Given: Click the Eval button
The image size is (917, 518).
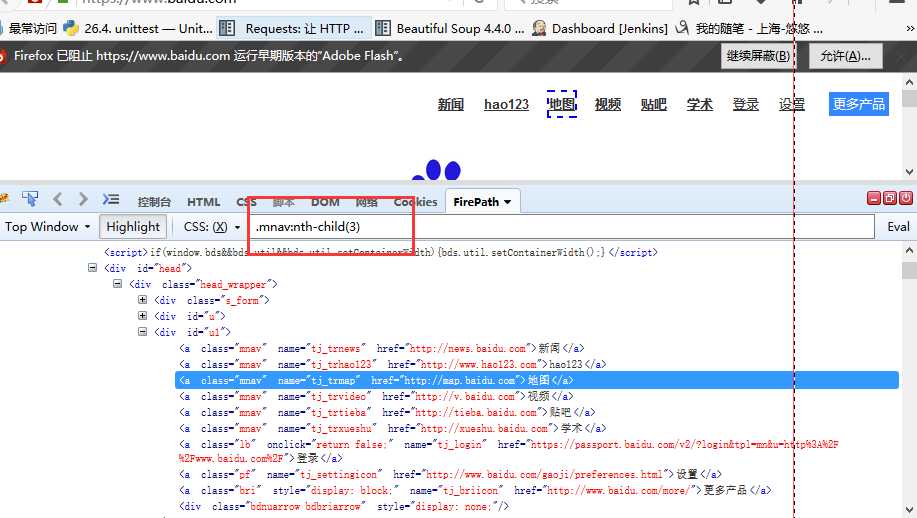Looking at the screenshot, I should pos(898,226).
